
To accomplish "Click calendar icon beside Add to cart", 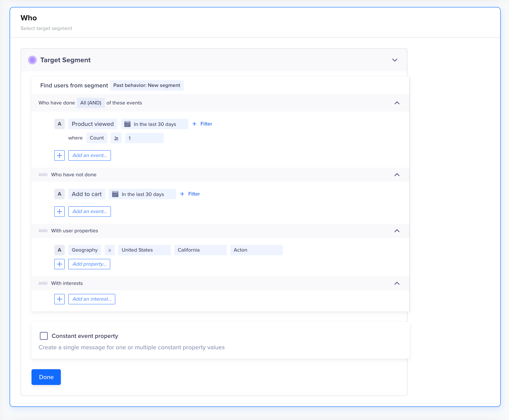I will coord(115,194).
